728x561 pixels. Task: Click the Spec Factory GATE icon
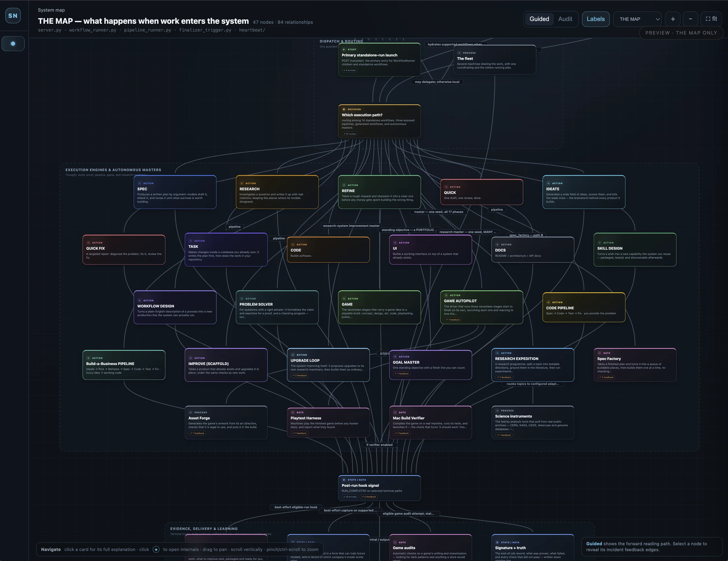599,353
